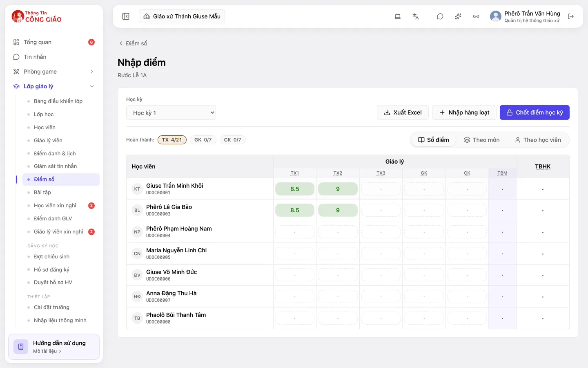Screen dimensions: 588x368
Task: Switch to the Theo học viên view tab
Action: pyautogui.click(x=538, y=140)
